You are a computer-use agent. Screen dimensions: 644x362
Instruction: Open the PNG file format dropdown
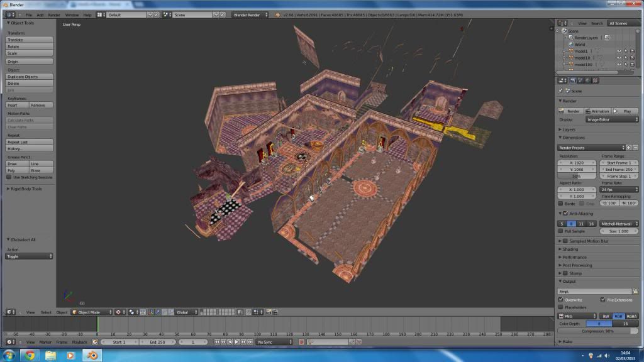(x=577, y=317)
